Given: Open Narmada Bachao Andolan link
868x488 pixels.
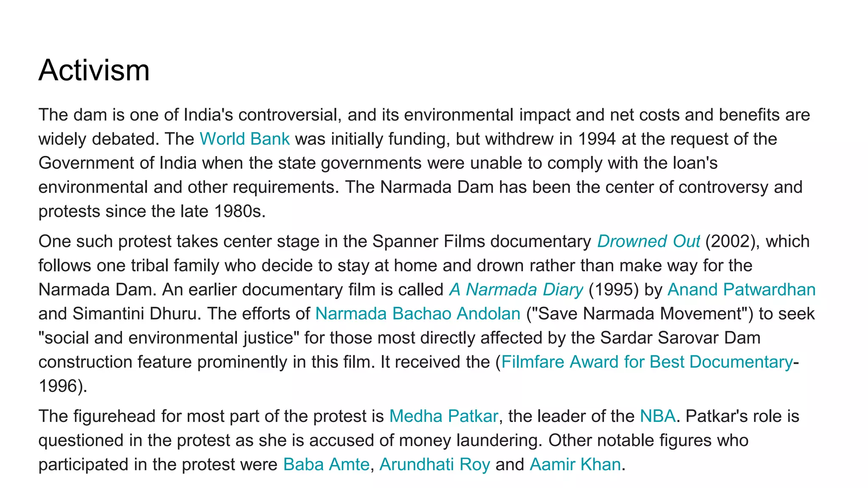Looking at the screenshot, I should (417, 314).
